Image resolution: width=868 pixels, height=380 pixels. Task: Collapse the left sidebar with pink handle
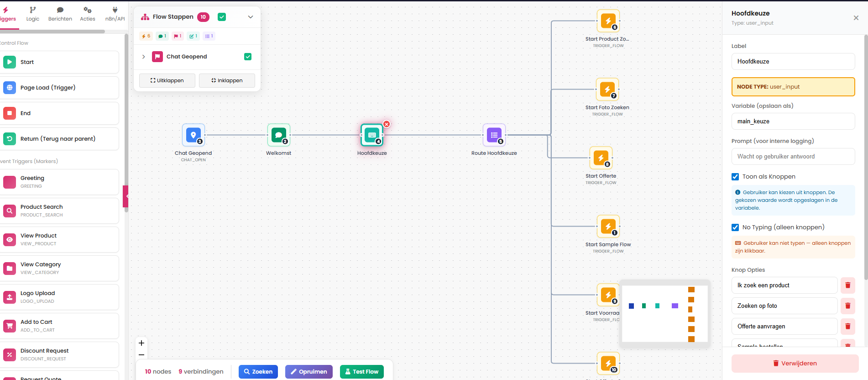coord(126,196)
